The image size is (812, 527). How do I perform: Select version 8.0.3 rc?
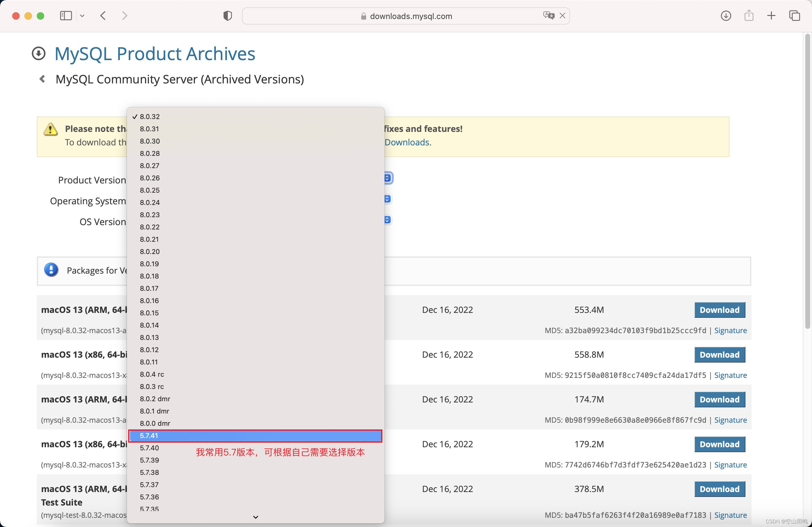[x=255, y=387]
